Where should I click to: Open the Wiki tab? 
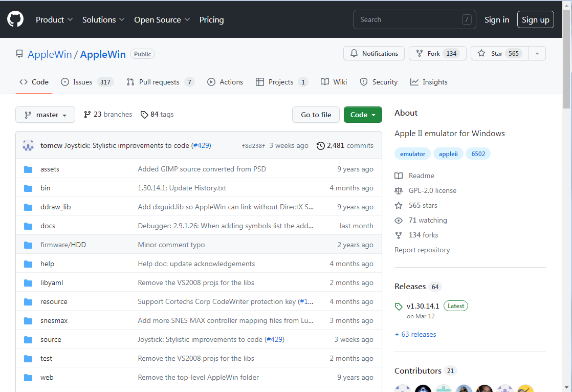(334, 82)
